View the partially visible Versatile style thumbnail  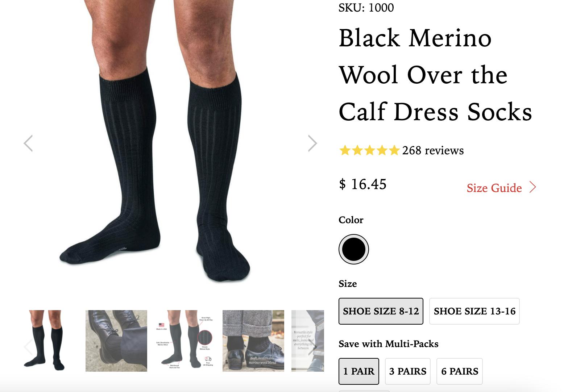pyautogui.click(x=304, y=341)
